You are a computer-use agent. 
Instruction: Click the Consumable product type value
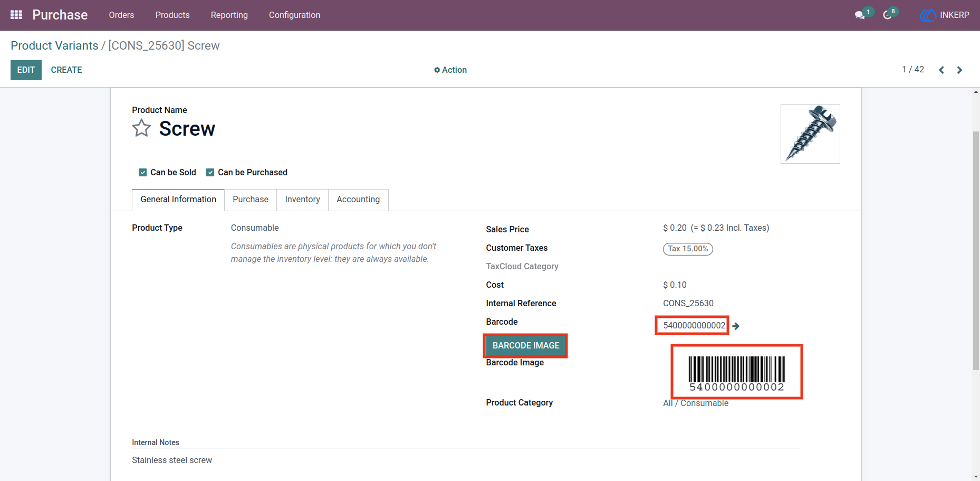point(255,228)
